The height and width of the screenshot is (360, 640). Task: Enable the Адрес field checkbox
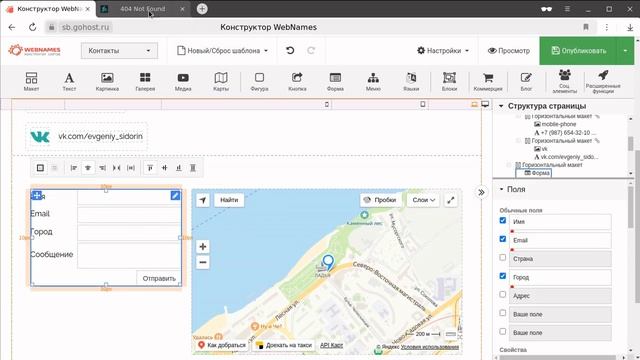click(x=503, y=294)
